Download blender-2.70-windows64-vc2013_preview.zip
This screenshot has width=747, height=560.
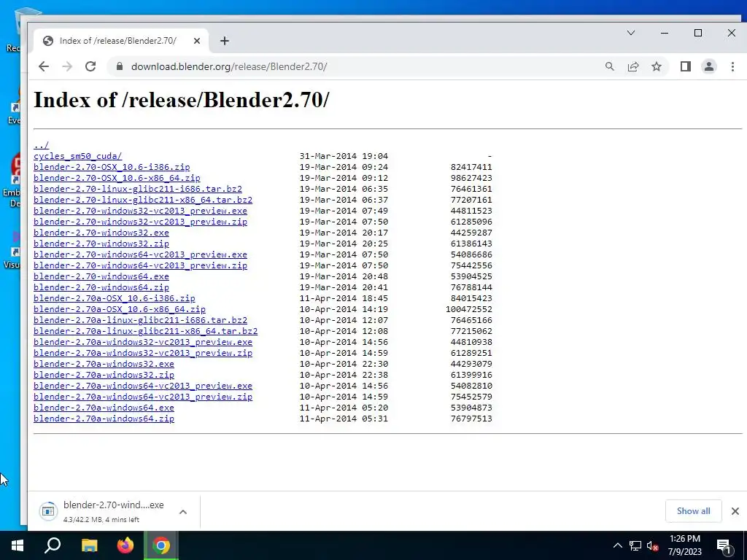click(141, 265)
